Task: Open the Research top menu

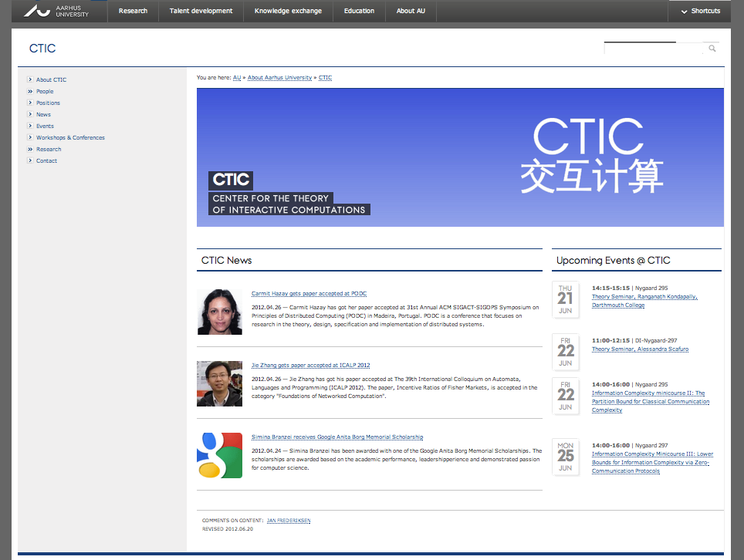Action: (133, 11)
